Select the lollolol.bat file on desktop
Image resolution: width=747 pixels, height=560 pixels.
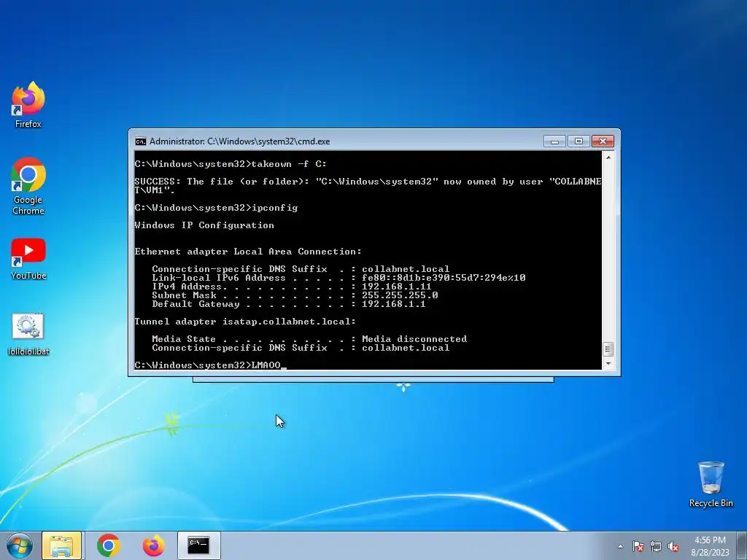tap(28, 334)
